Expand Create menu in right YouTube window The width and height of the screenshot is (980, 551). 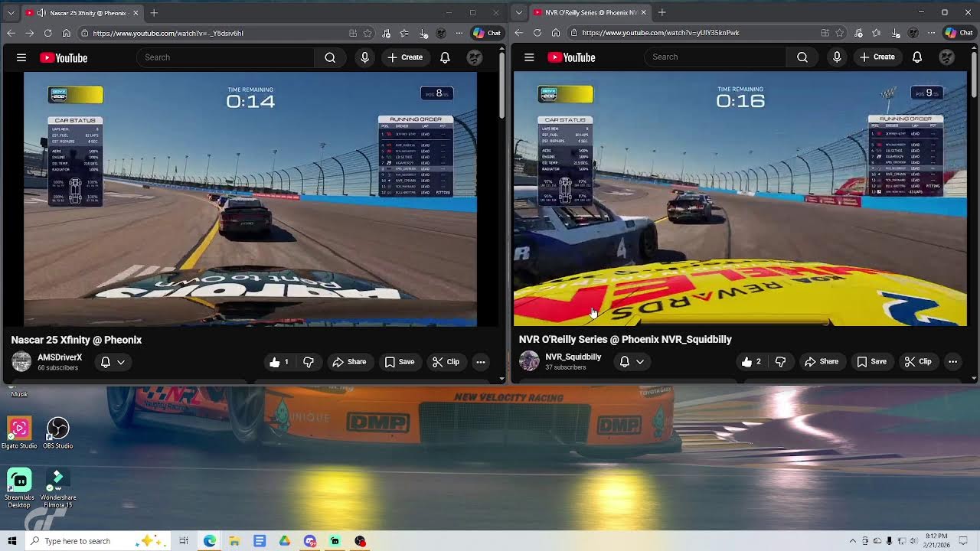pos(877,57)
